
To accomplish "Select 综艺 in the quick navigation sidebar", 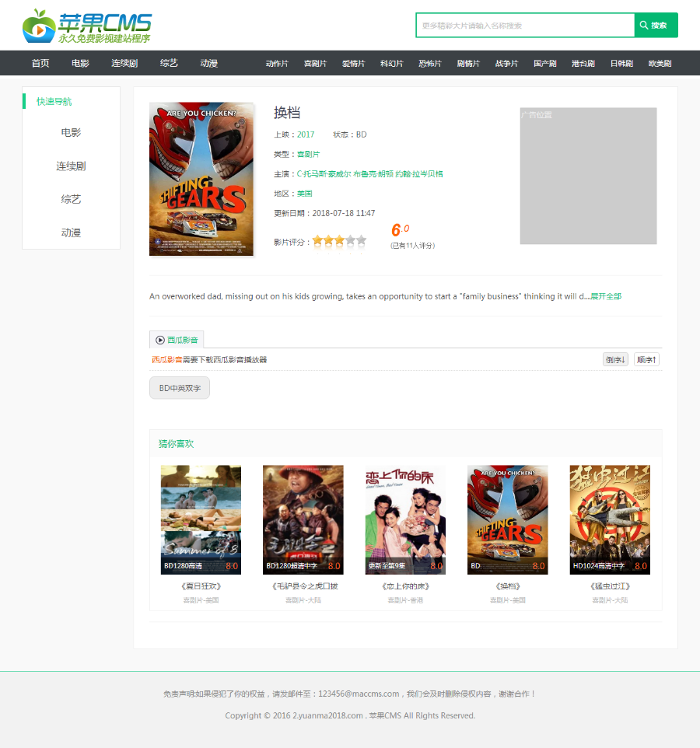I will coord(71,199).
